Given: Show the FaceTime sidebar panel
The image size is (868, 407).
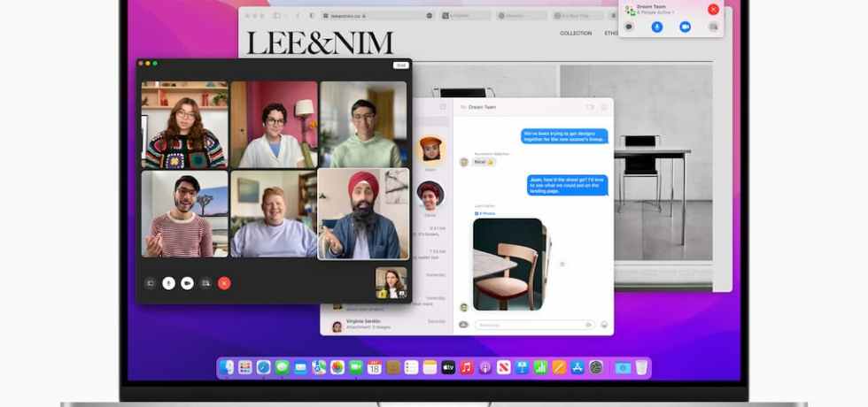Looking at the screenshot, I should pos(150,283).
